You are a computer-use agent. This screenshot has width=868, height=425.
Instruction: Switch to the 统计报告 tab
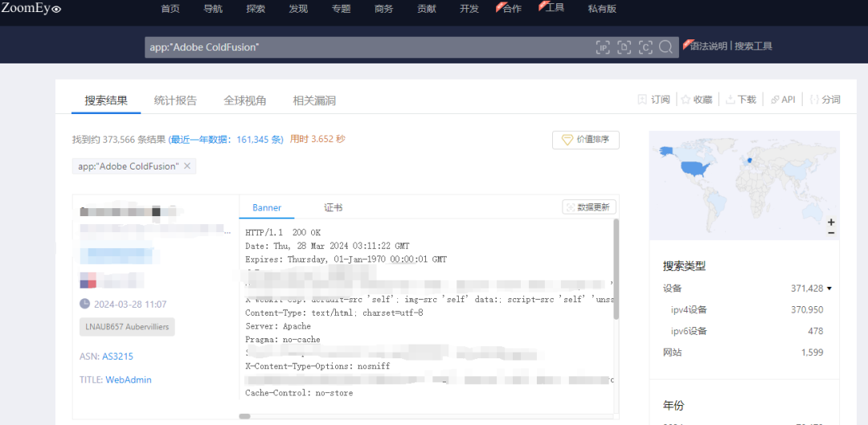click(175, 100)
